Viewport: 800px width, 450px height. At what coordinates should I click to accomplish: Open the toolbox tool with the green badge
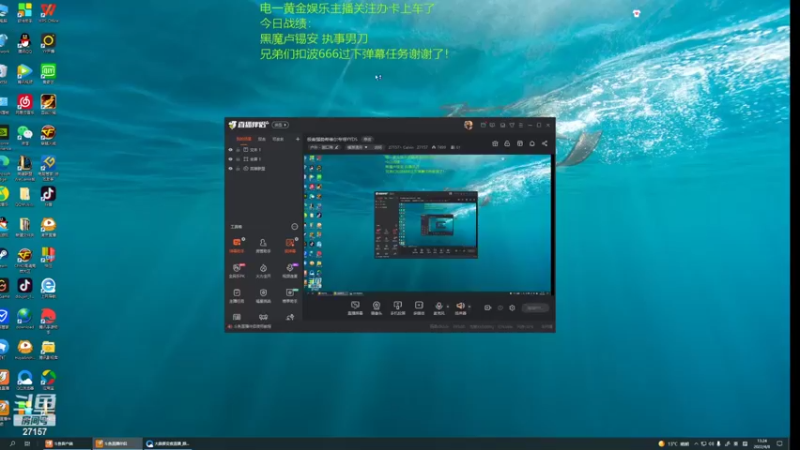(x=290, y=295)
